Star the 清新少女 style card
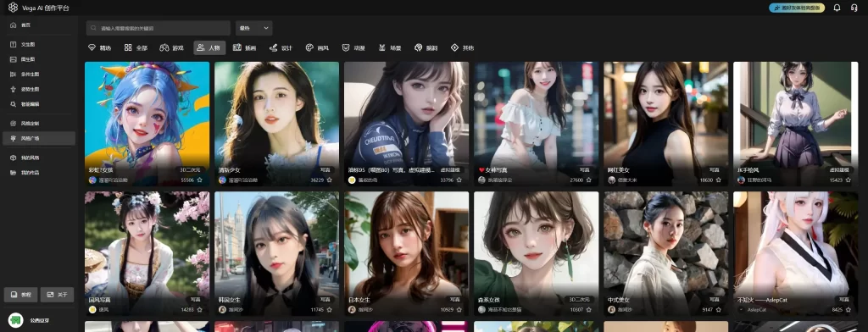Image resolution: width=868 pixels, height=332 pixels. click(x=330, y=180)
